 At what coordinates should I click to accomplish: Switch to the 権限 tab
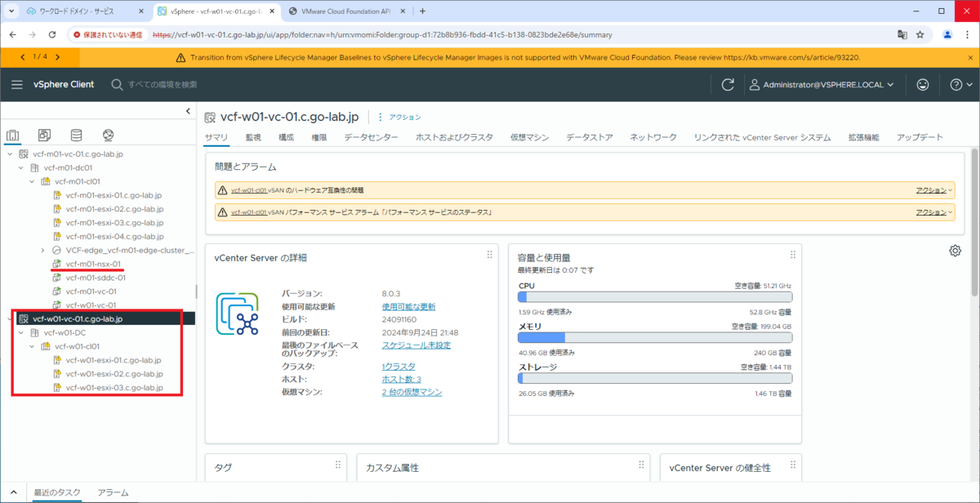tap(319, 138)
